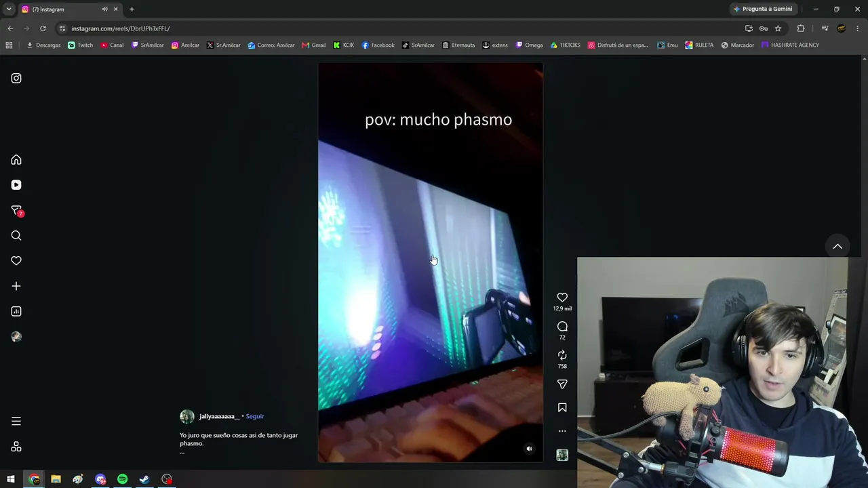
Task: Open the reel's audio thumbnail
Action: pos(562,455)
